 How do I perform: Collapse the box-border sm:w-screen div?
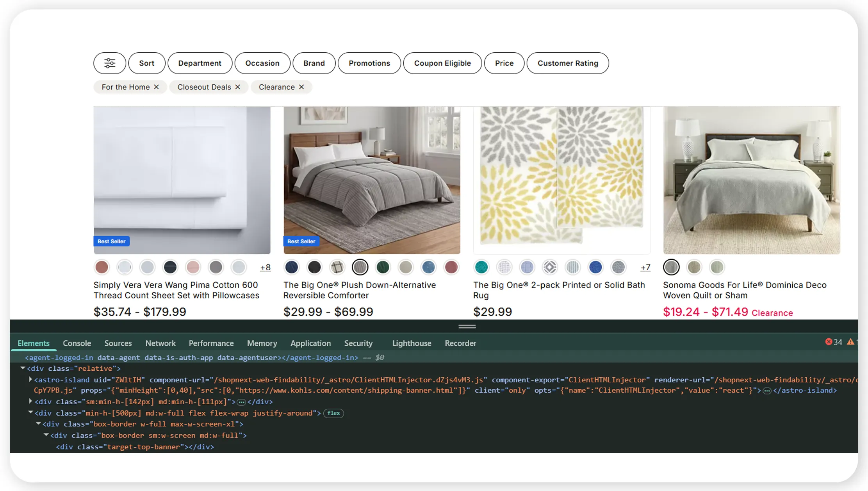coord(46,435)
